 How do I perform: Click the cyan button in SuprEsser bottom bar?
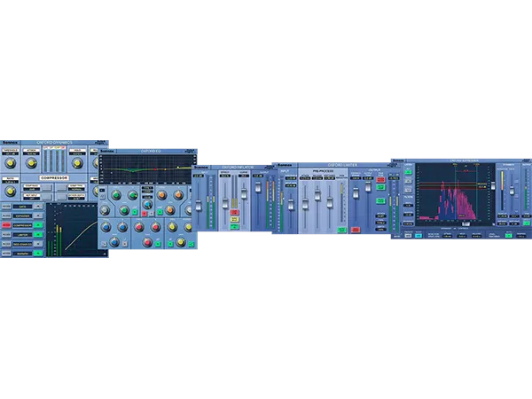pos(419,236)
